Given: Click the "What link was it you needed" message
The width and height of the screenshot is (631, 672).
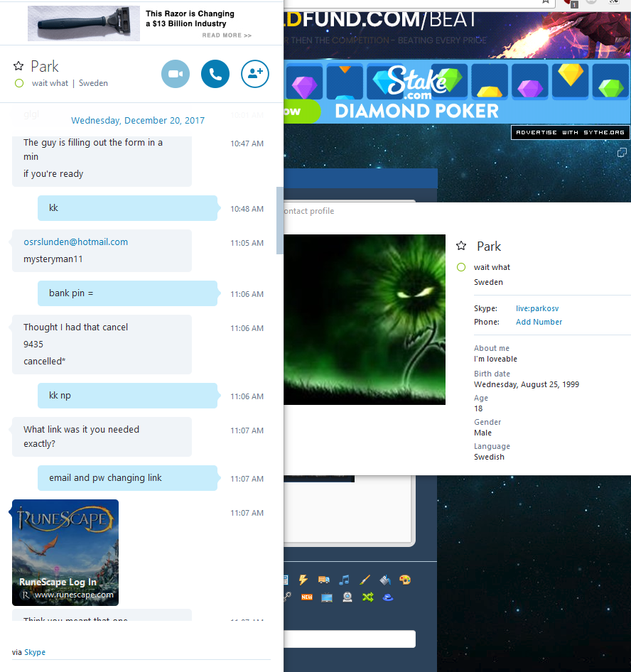Looking at the screenshot, I should pyautogui.click(x=102, y=437).
